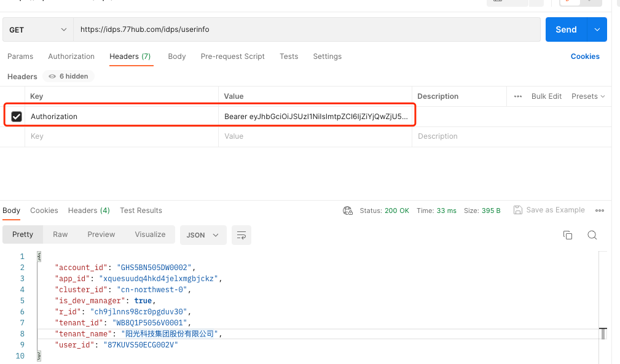This screenshot has width=620, height=364.
Task: Click Bulk Edit for headers
Action: [546, 96]
